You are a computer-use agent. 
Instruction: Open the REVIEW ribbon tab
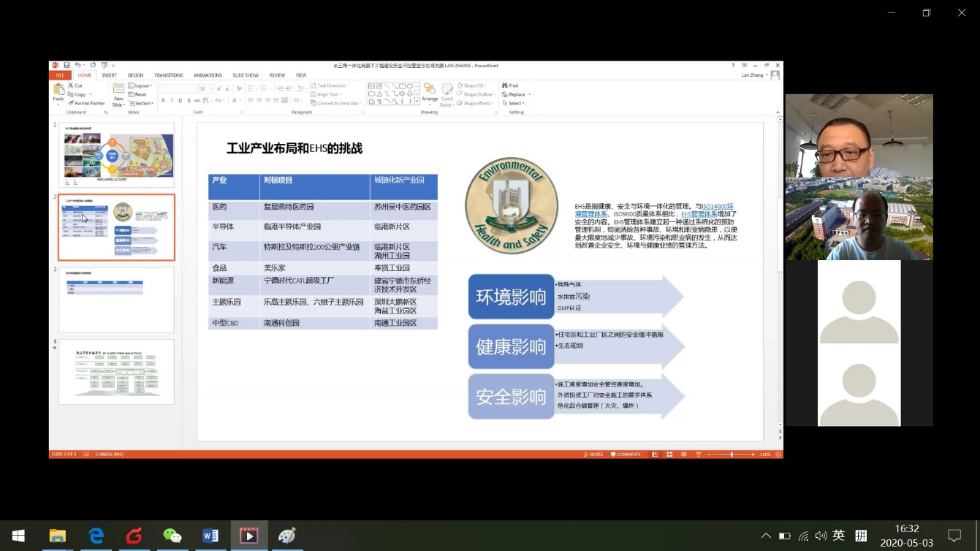click(278, 76)
